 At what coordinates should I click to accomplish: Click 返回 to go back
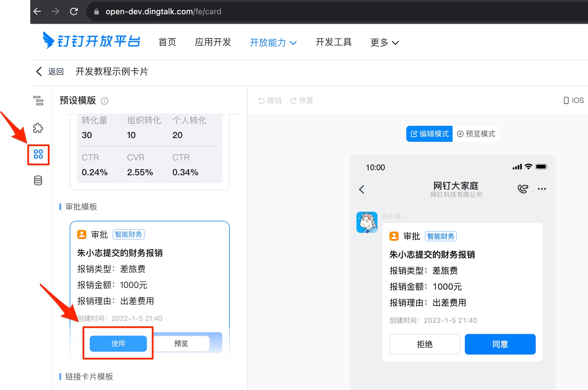pyautogui.click(x=50, y=71)
